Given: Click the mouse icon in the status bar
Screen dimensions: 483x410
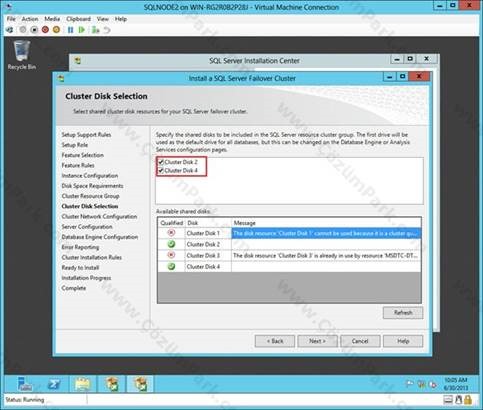Looking at the screenshot, I should coord(458,400).
